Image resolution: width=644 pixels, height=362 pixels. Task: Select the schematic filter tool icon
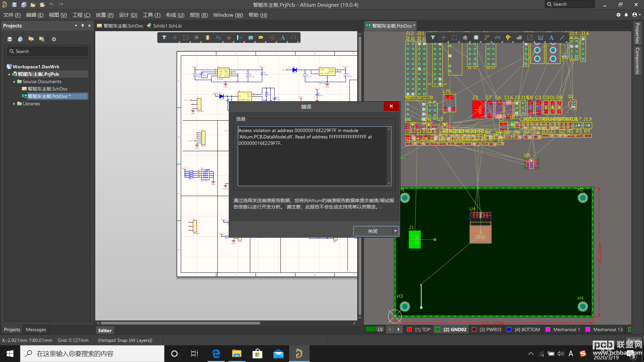[164, 38]
